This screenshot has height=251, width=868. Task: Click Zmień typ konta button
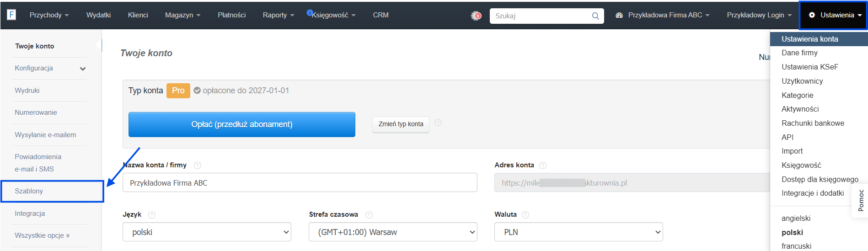401,124
